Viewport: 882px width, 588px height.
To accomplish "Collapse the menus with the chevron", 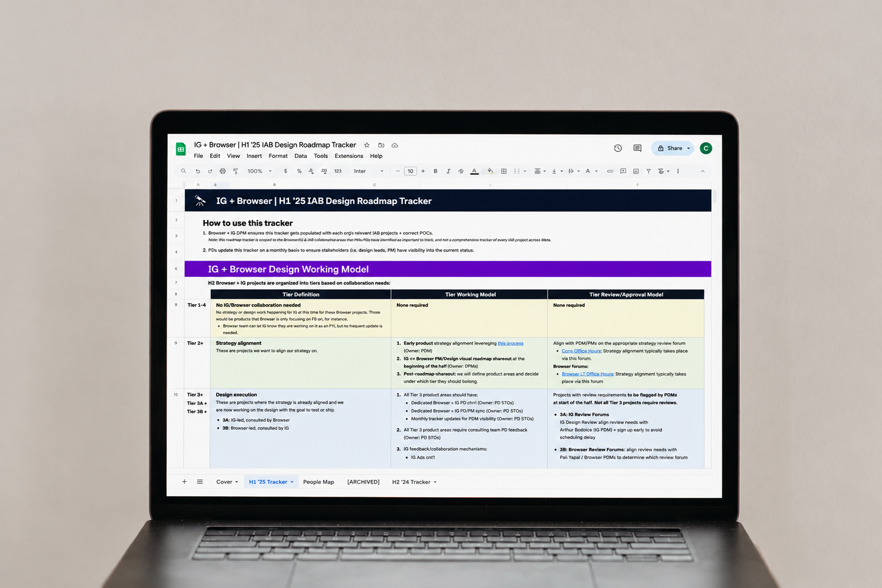I will coord(702,171).
